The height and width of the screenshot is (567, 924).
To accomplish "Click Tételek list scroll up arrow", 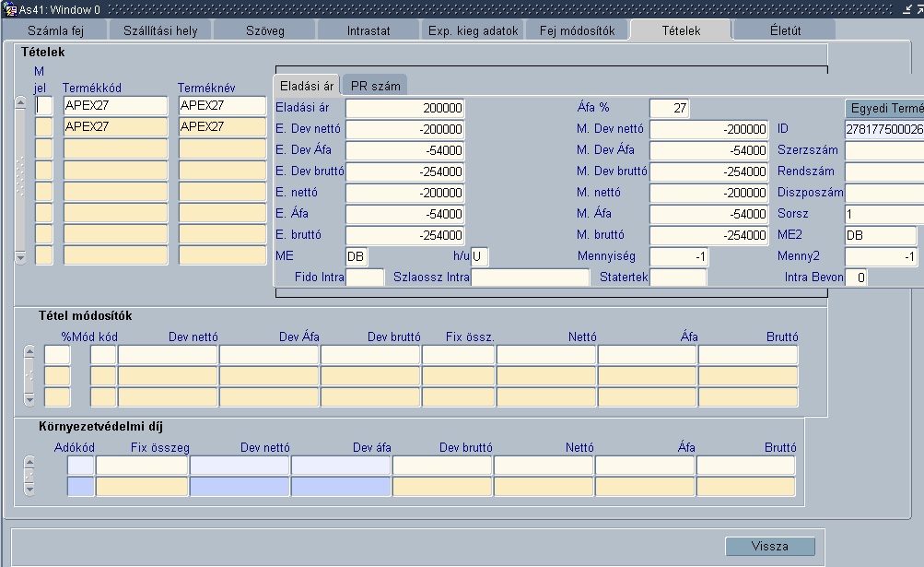I will (20, 103).
